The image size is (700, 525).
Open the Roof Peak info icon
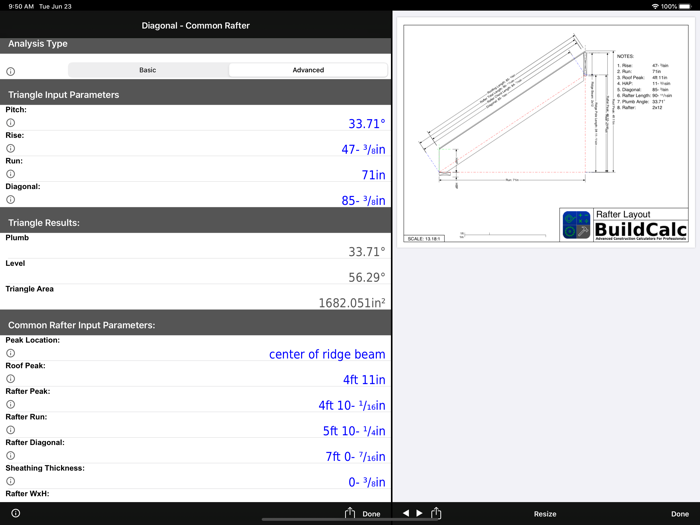click(x=11, y=379)
